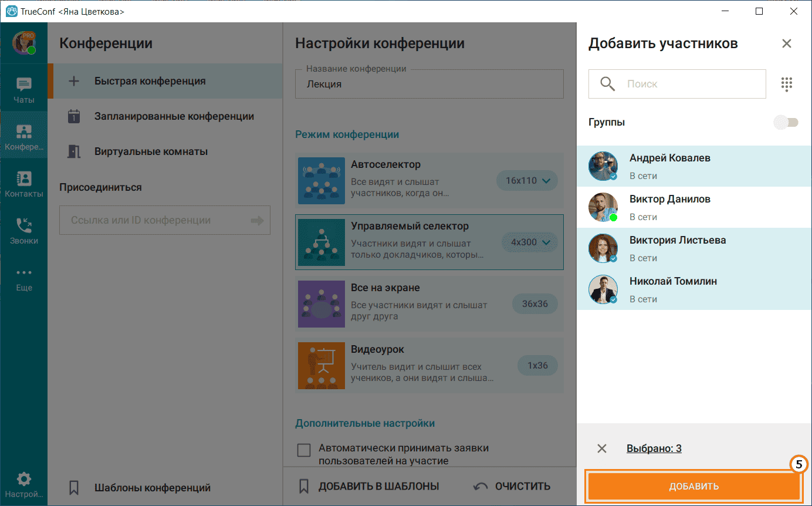
Task: Click the conference name field Лекция
Action: click(x=429, y=84)
